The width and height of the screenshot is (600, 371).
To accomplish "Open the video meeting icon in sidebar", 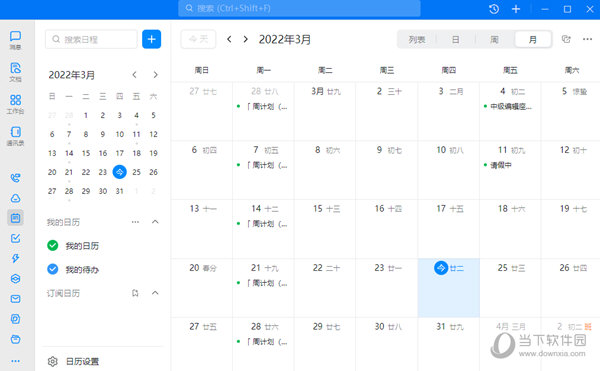I will click(x=15, y=178).
